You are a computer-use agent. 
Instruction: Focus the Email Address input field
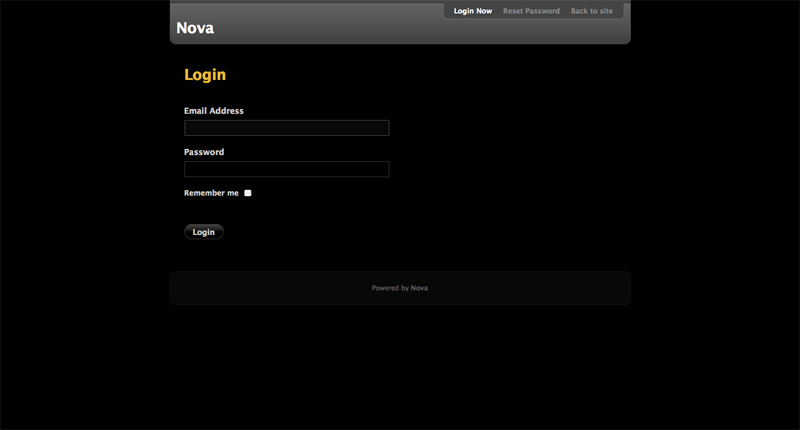[286, 128]
